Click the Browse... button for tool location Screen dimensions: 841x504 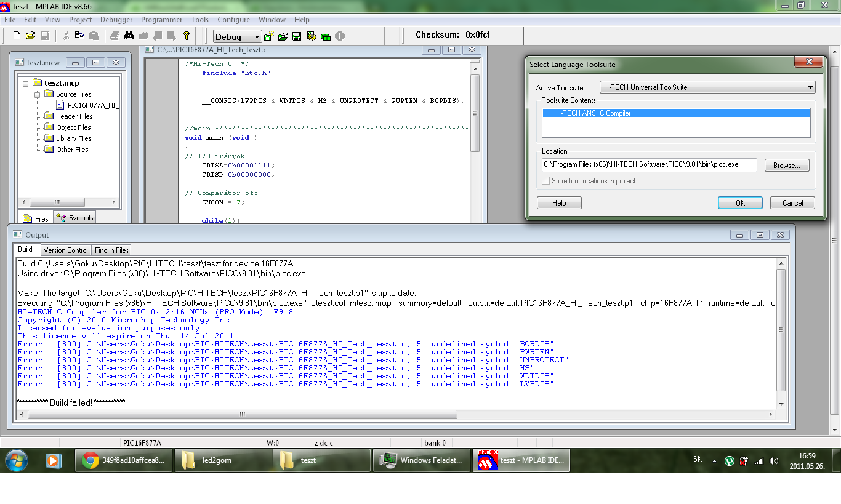click(x=787, y=166)
